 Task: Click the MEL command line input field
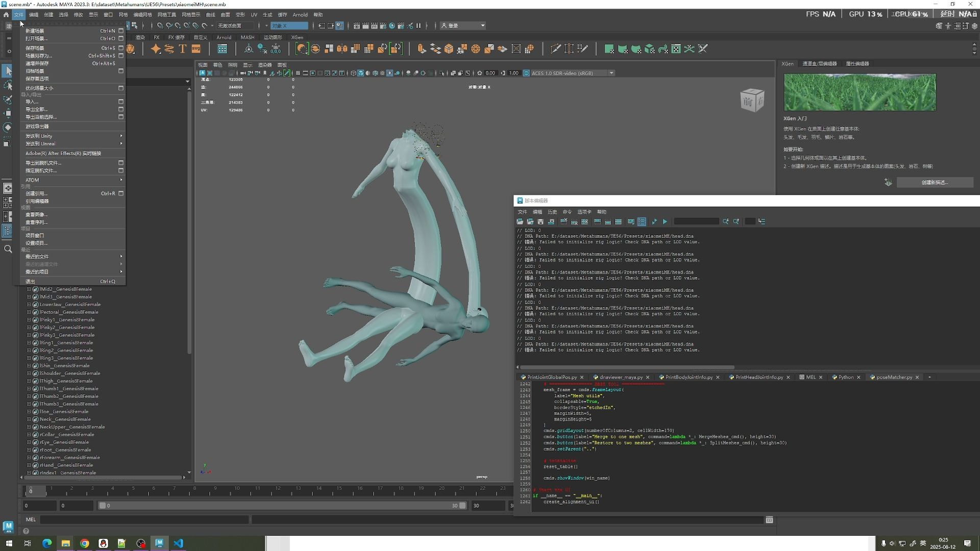point(144,520)
